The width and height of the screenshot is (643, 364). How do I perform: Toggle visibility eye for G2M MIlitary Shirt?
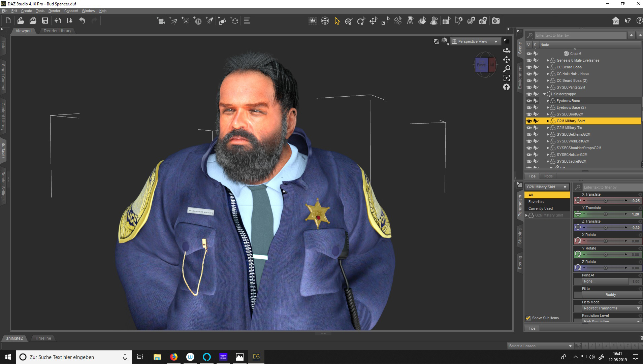(529, 121)
